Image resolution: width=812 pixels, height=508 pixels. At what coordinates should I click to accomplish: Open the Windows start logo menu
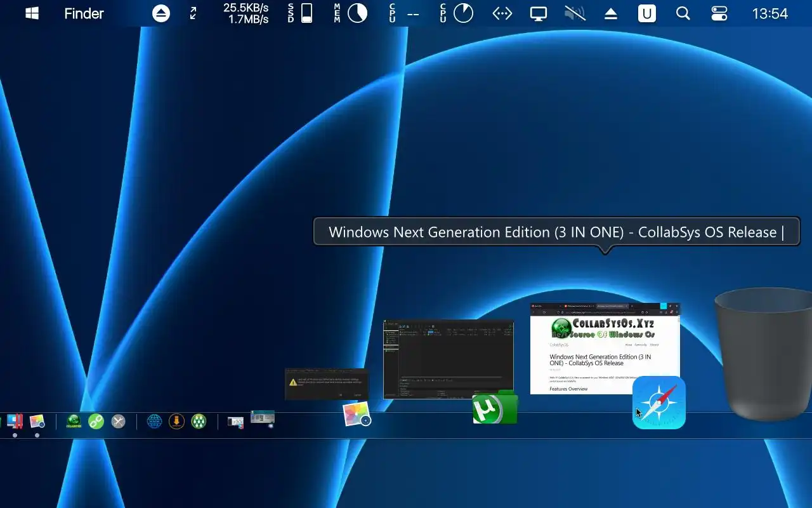pyautogui.click(x=32, y=13)
